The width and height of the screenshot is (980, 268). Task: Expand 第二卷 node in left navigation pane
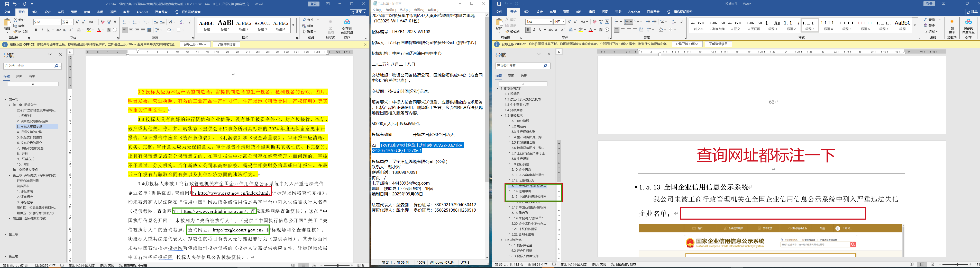[6, 235]
